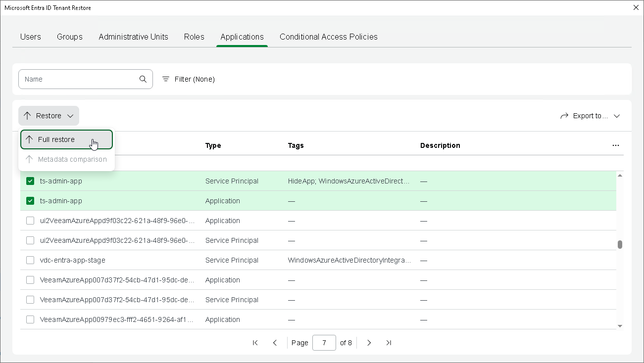This screenshot has height=363, width=644.
Task: Open the Conditional Access Policies tab
Action: (328, 37)
